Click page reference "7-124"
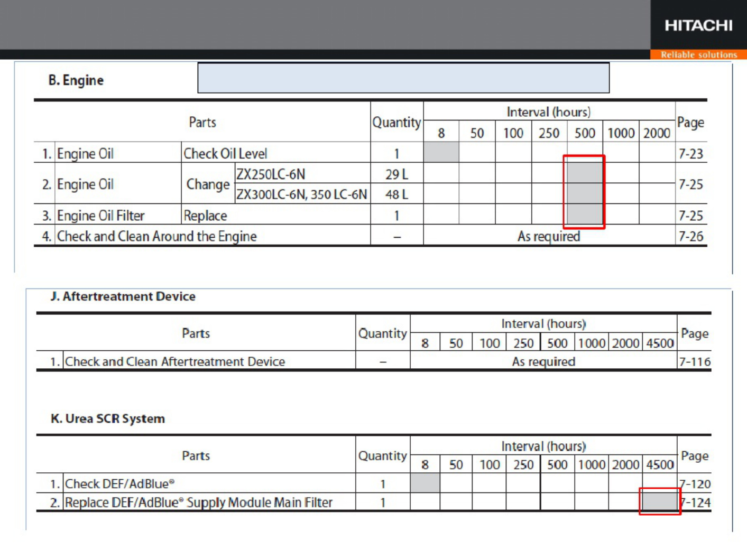Screen dimensions: 747x560 695,502
